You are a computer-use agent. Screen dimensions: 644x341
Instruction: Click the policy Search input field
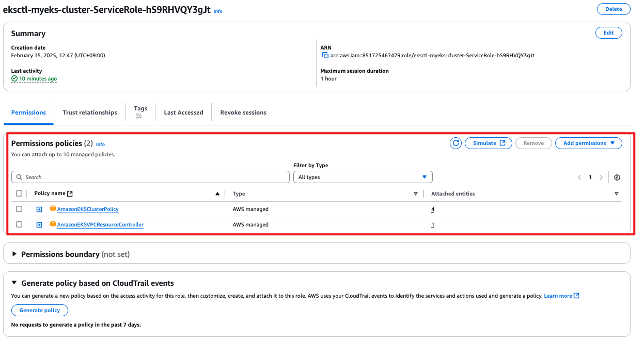click(150, 177)
